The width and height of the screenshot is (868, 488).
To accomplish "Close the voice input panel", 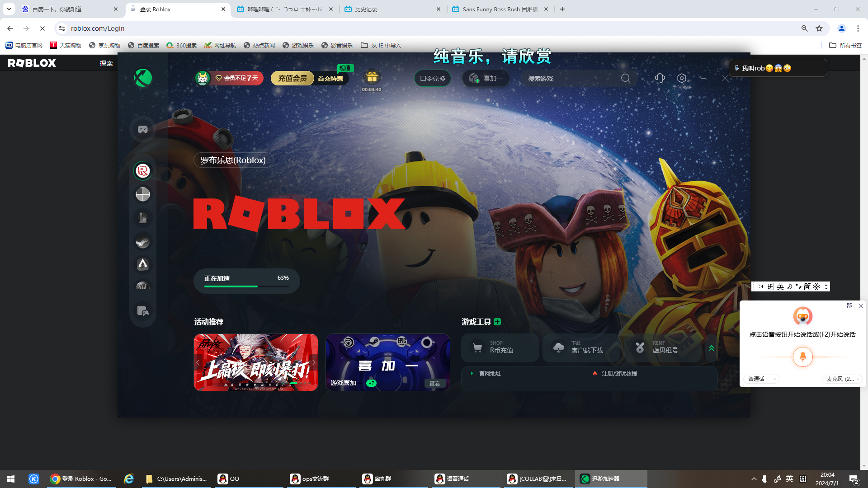I will 861,306.
